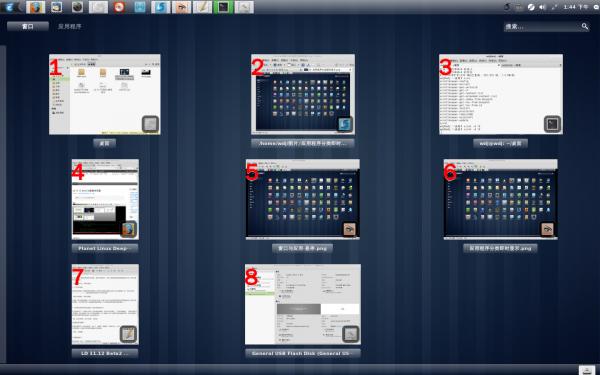Image resolution: width=600 pixels, height=375 pixels.
Task: Click terminal badge on wdj@wdj window thumbnail
Action: (552, 124)
